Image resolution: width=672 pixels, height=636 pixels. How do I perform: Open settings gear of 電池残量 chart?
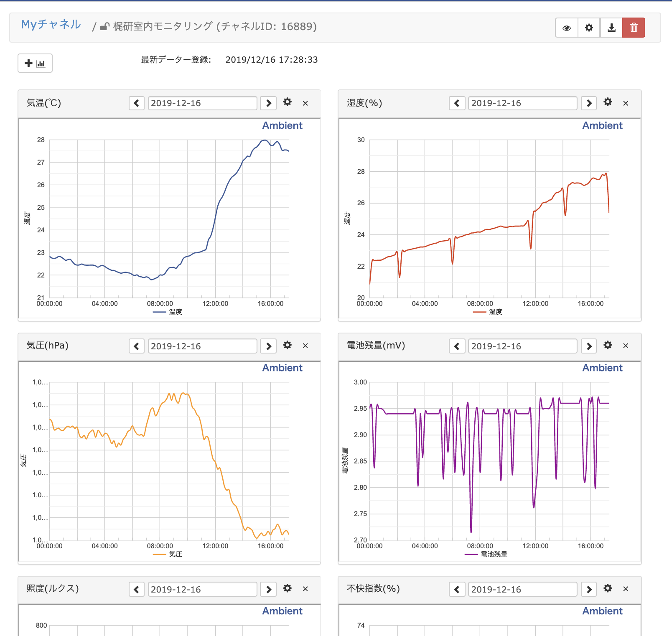(608, 345)
